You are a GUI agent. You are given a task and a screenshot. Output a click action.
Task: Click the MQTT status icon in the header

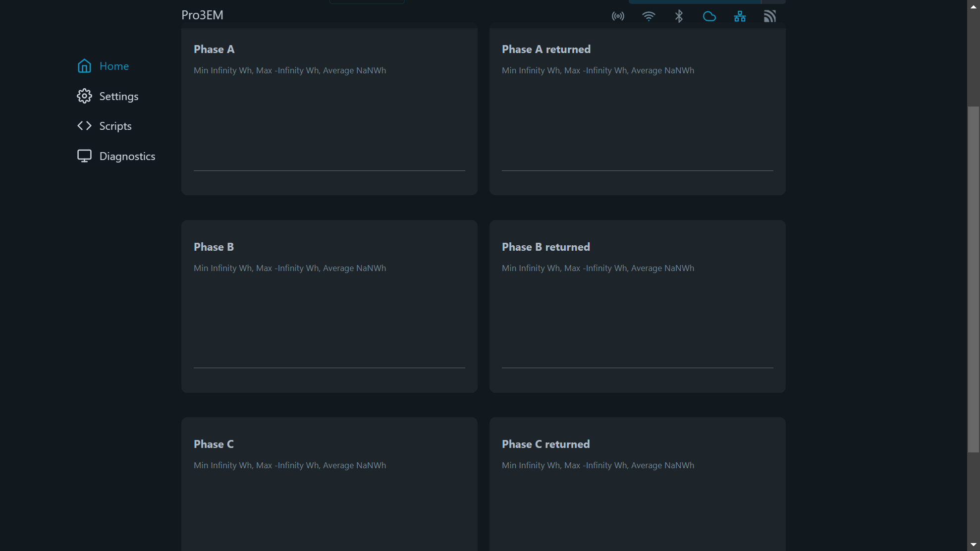pos(770,16)
